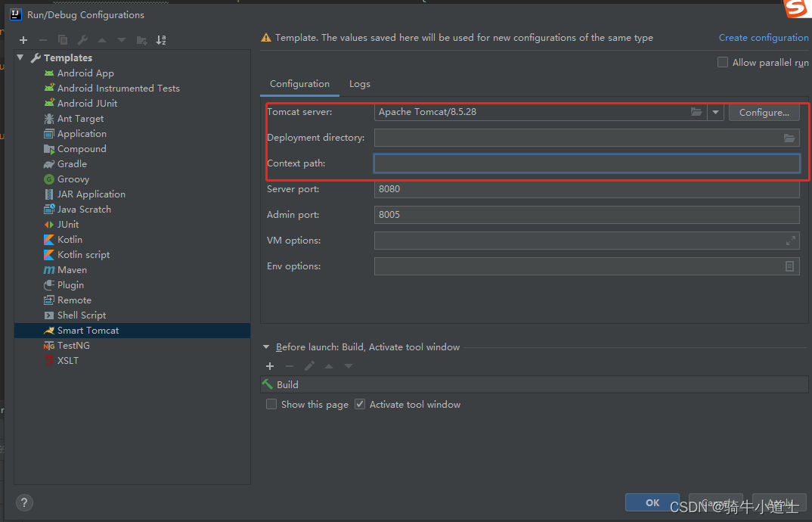Viewport: 812px width, 522px height.
Task: Move Before launch task up arrow
Action: point(329,366)
